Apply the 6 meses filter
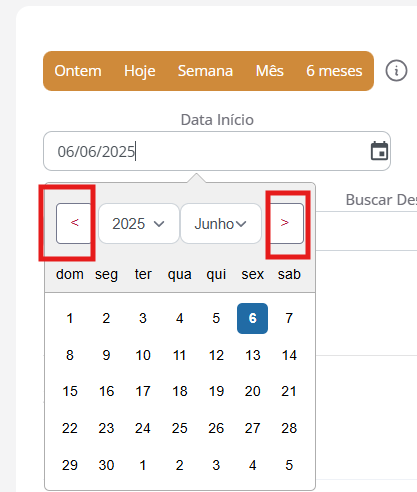The width and height of the screenshot is (417, 492). coord(334,71)
